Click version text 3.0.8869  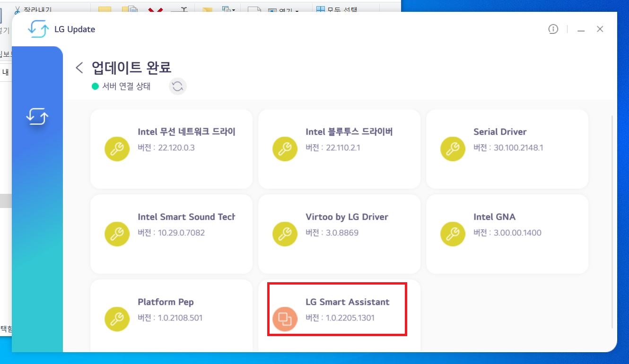point(342,233)
